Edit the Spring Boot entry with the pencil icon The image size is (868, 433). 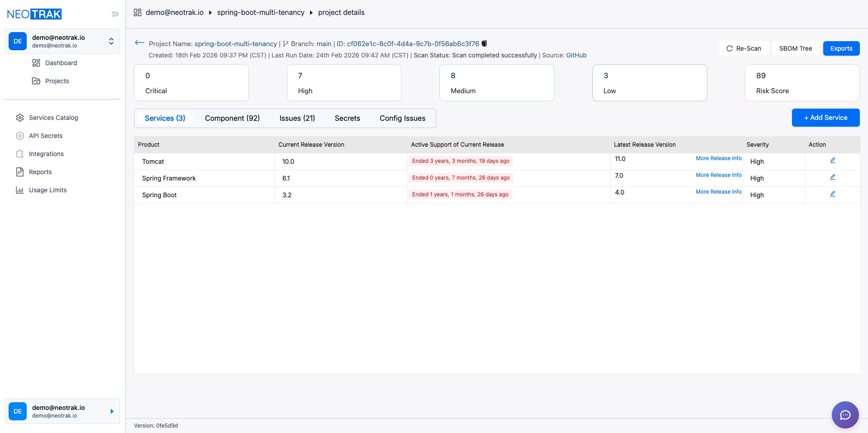(x=833, y=194)
